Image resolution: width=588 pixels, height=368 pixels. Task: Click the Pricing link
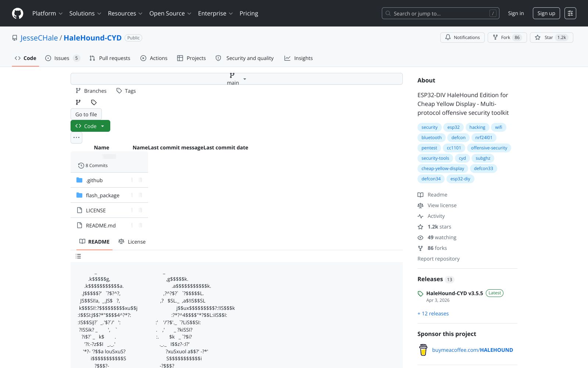tap(249, 13)
